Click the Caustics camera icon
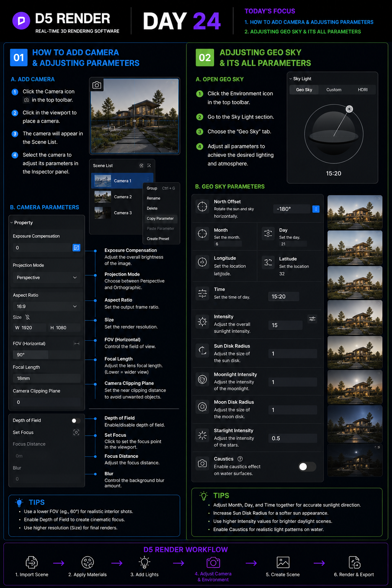This screenshot has height=588, width=392. pos(202,464)
